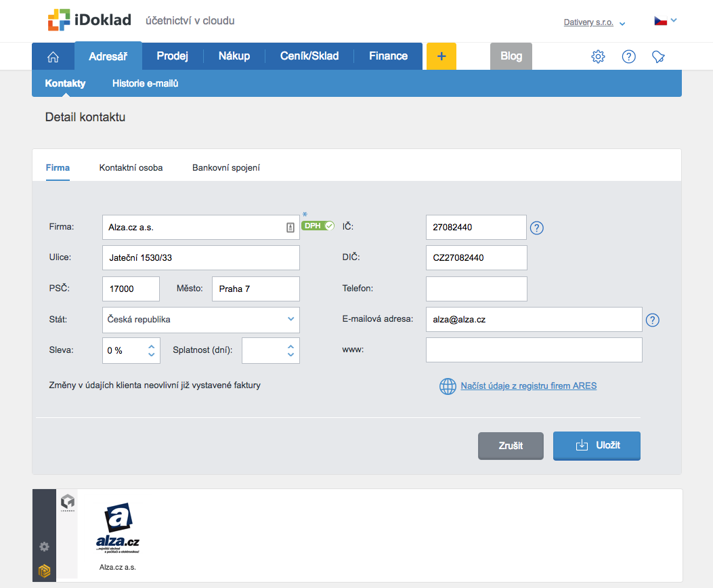Click the yellow plus quick-add button
Image resolution: width=713 pixels, height=588 pixels.
tap(441, 56)
